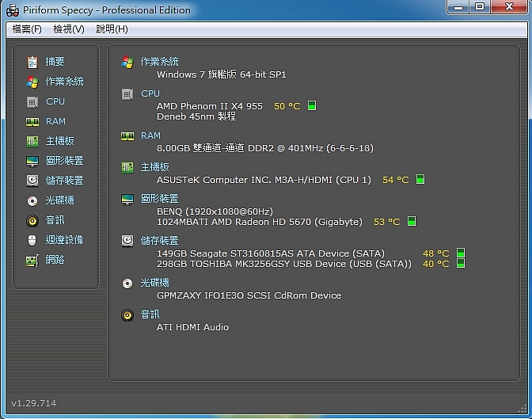
Task: Open 作業系統 section link in summary panel
Action: tap(159, 62)
